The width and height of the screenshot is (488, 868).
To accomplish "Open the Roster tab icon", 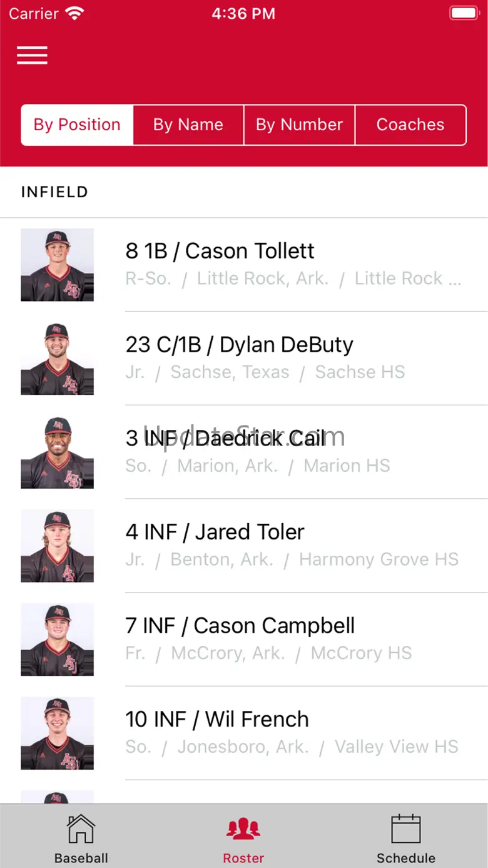I will [x=243, y=829].
